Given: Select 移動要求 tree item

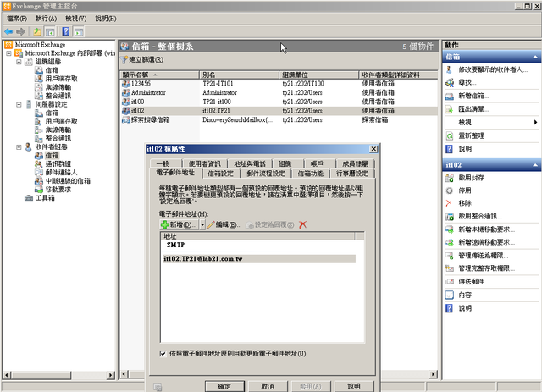Looking at the screenshot, I should [x=58, y=190].
